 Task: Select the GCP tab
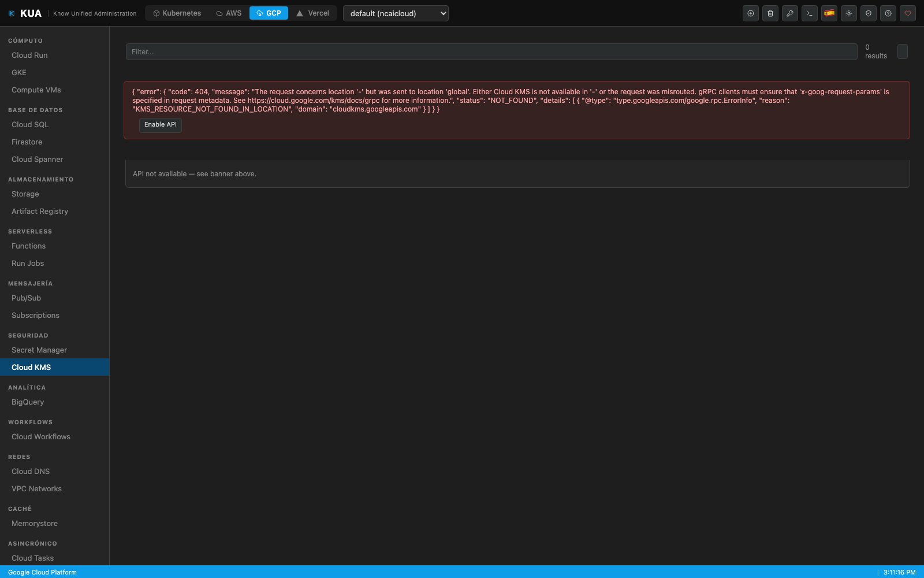tap(269, 13)
